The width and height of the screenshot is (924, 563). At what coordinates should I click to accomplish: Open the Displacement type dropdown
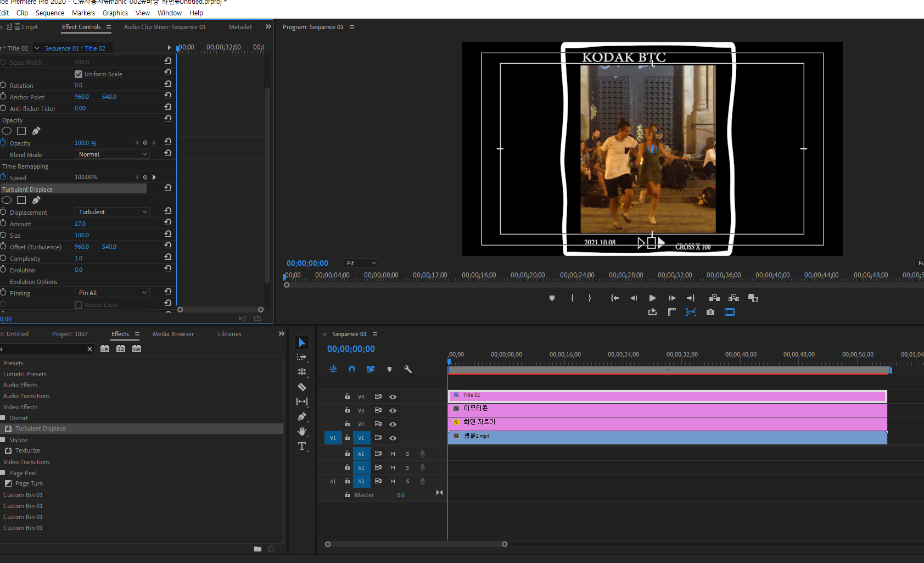[113, 212]
